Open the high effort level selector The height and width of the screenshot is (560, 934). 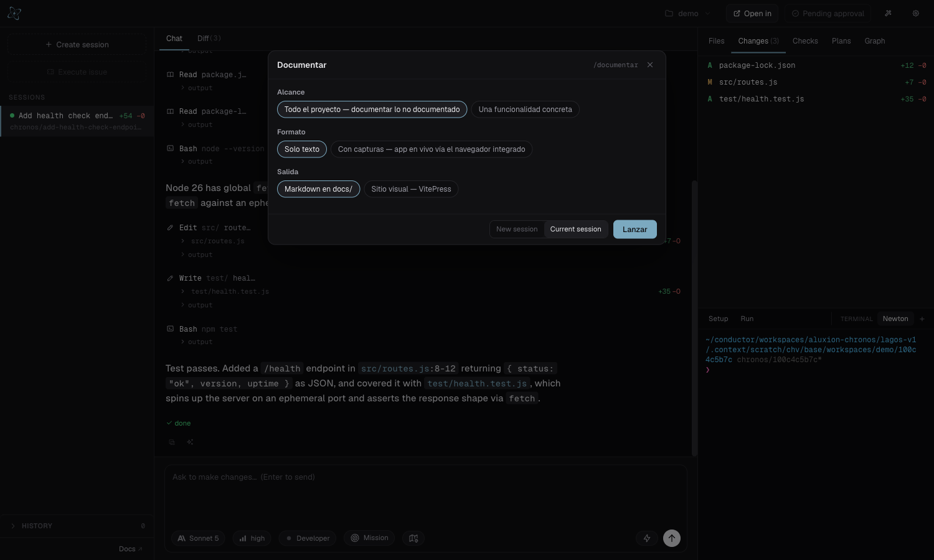(252, 538)
